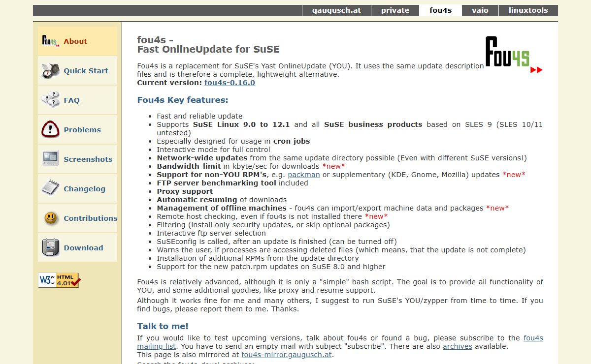591x364 pixels.
Task: Click the "Fou4s Key features:" heading
Action: tap(183, 100)
